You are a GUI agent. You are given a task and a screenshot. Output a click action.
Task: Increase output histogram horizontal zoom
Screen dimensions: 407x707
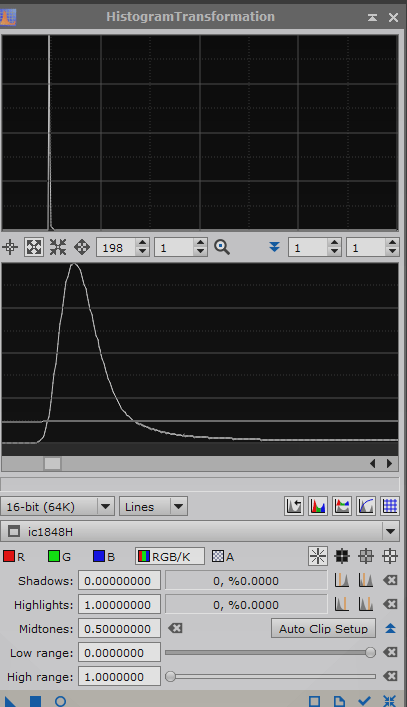click(334, 243)
